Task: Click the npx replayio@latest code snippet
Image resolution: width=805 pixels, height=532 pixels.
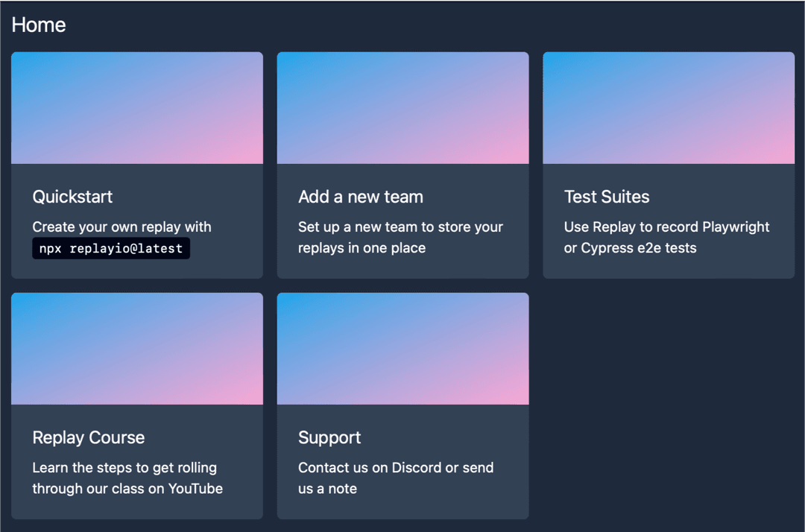Action: (x=110, y=247)
